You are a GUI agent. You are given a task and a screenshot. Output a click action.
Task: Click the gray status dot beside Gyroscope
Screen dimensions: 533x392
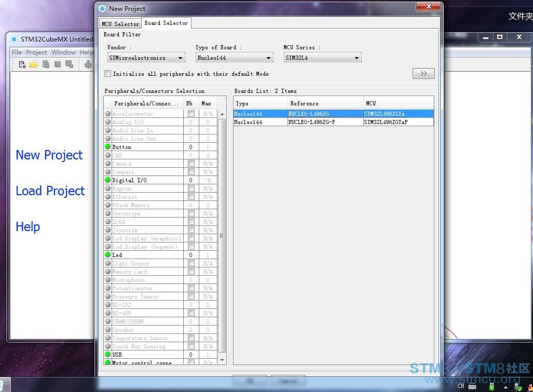click(x=108, y=213)
